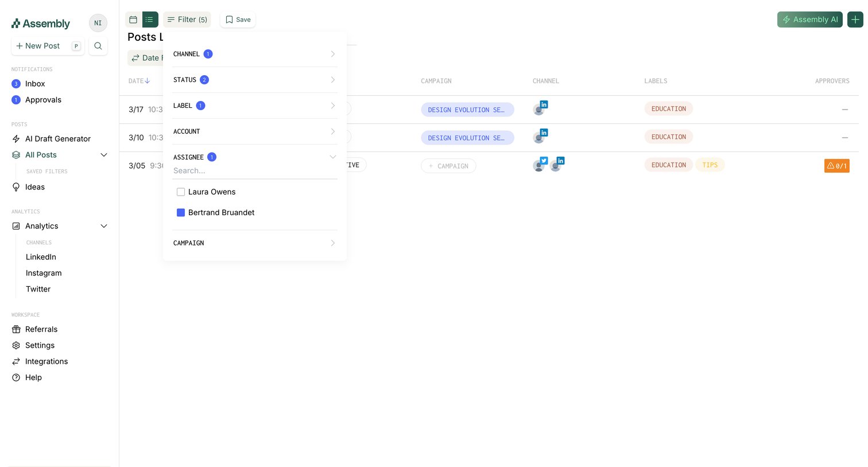The width and height of the screenshot is (868, 467).
Task: Open the Inbox menu item
Action: click(35, 84)
